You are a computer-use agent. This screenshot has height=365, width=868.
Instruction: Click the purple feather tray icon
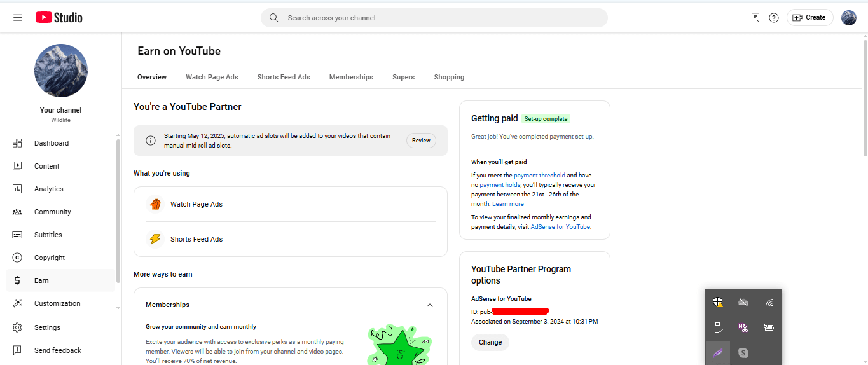pos(718,352)
